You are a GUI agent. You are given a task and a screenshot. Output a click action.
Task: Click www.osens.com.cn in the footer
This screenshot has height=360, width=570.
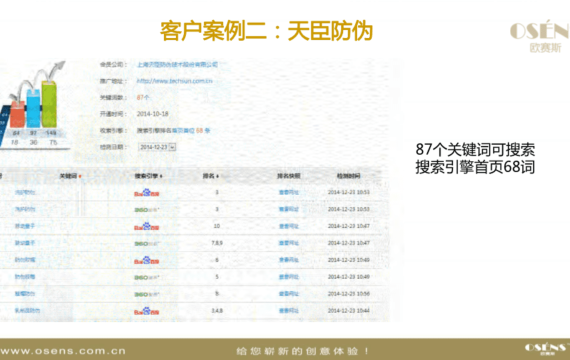(63, 351)
